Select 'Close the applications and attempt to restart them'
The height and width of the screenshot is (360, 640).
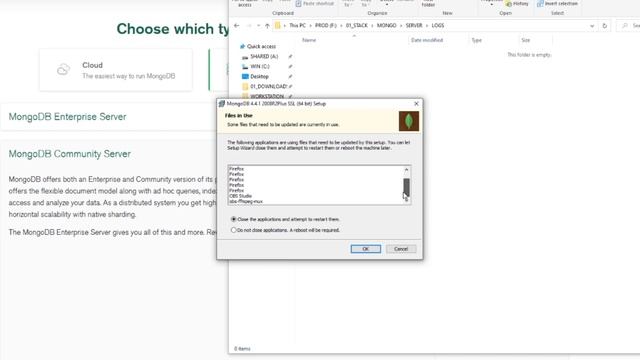click(286, 219)
